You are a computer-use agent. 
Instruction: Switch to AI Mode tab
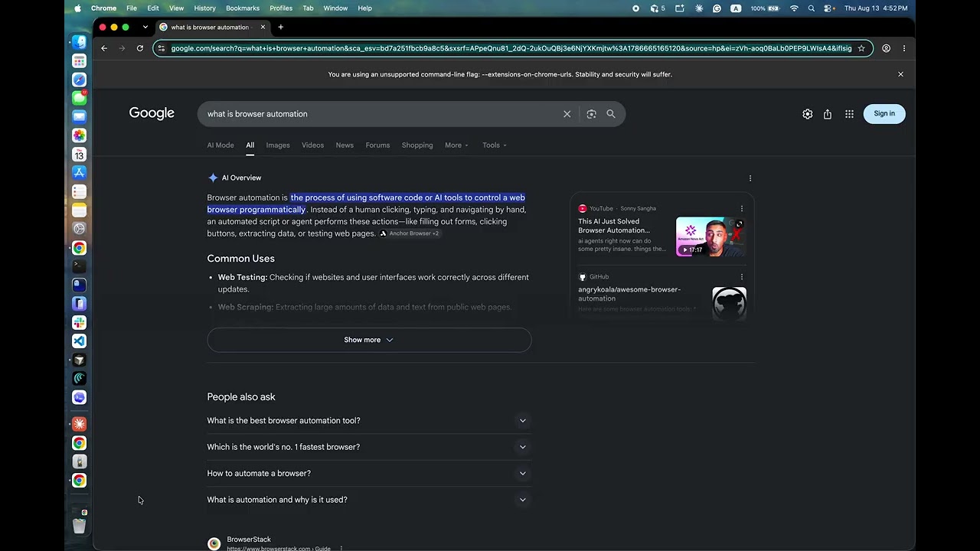click(220, 145)
